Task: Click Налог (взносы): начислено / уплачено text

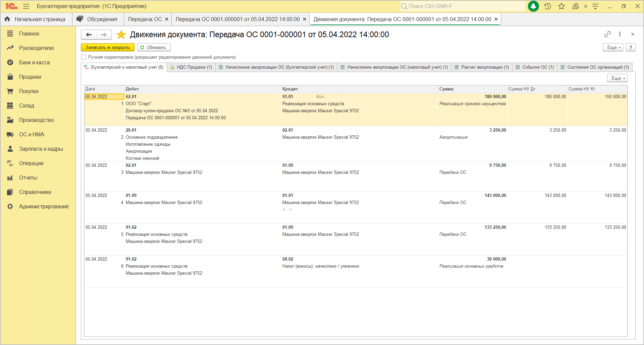Action: click(321, 266)
